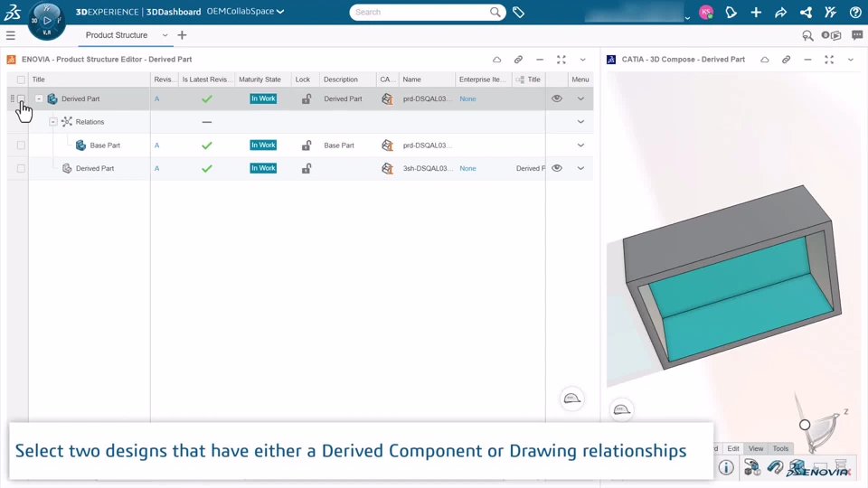868x488 pixels.
Task: Click helmet assistant icon in Product Structure Editor
Action: [571, 399]
